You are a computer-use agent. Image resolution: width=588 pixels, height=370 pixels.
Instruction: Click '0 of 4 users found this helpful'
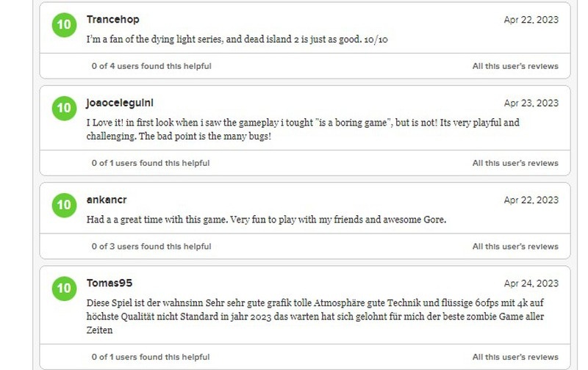(x=151, y=66)
